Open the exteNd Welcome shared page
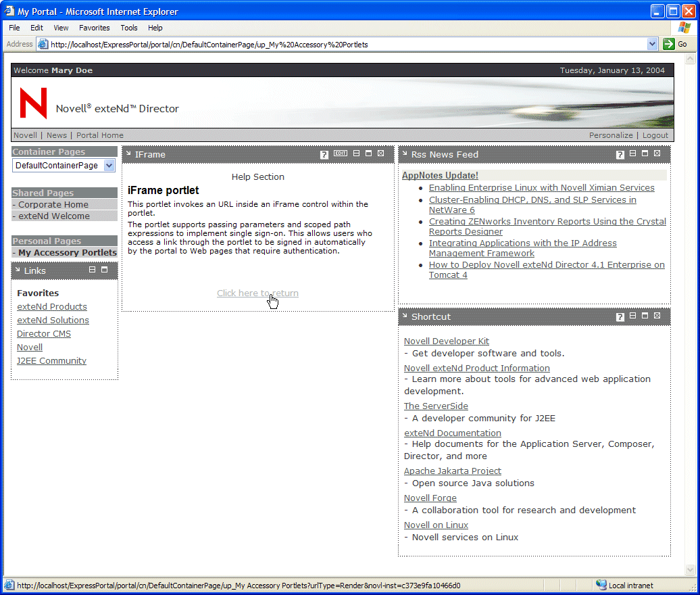The width and height of the screenshot is (700, 595). pyautogui.click(x=54, y=216)
